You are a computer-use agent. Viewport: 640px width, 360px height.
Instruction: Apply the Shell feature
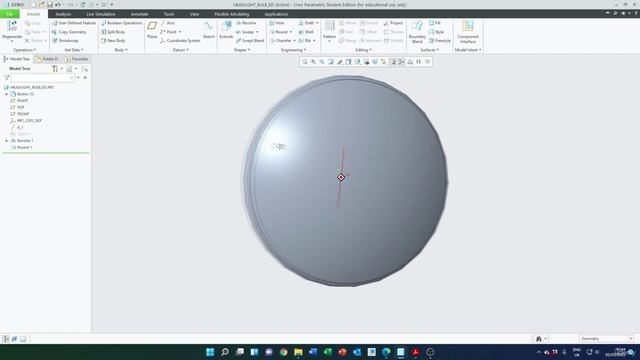tap(306, 32)
